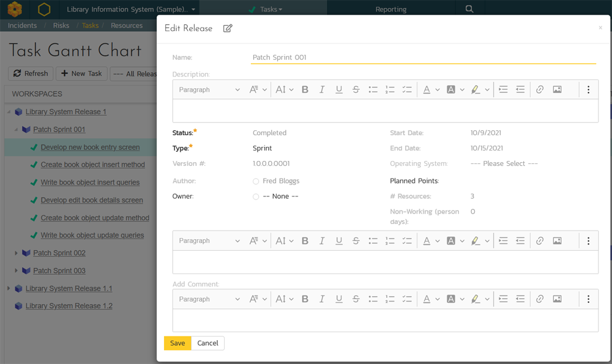Click the Save button

click(x=177, y=343)
